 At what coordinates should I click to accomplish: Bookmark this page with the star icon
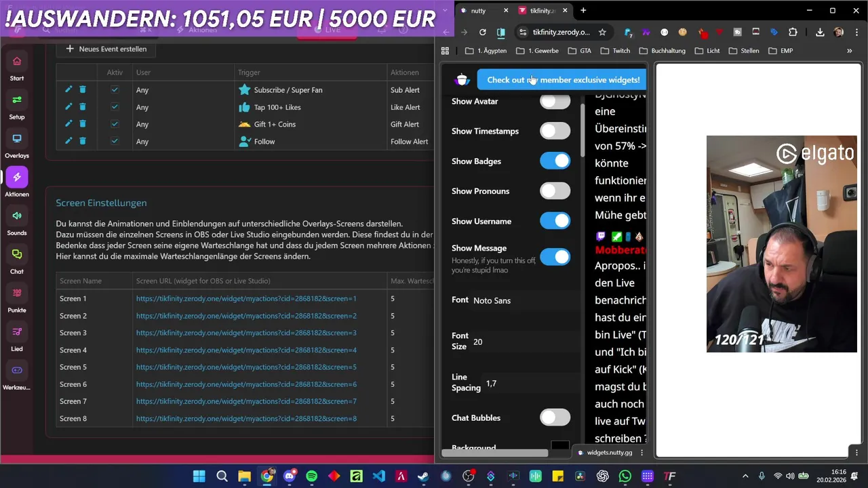602,32
